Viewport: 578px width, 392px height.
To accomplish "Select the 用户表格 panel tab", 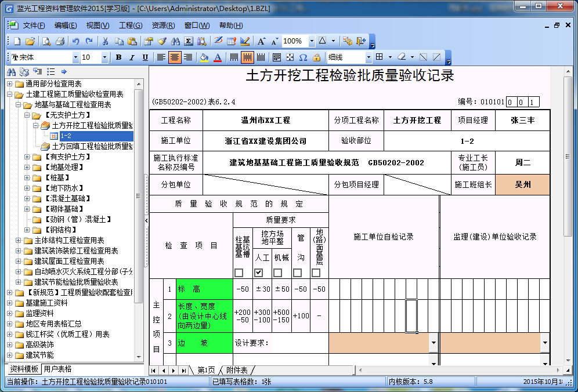I will pyautogui.click(x=57, y=369).
